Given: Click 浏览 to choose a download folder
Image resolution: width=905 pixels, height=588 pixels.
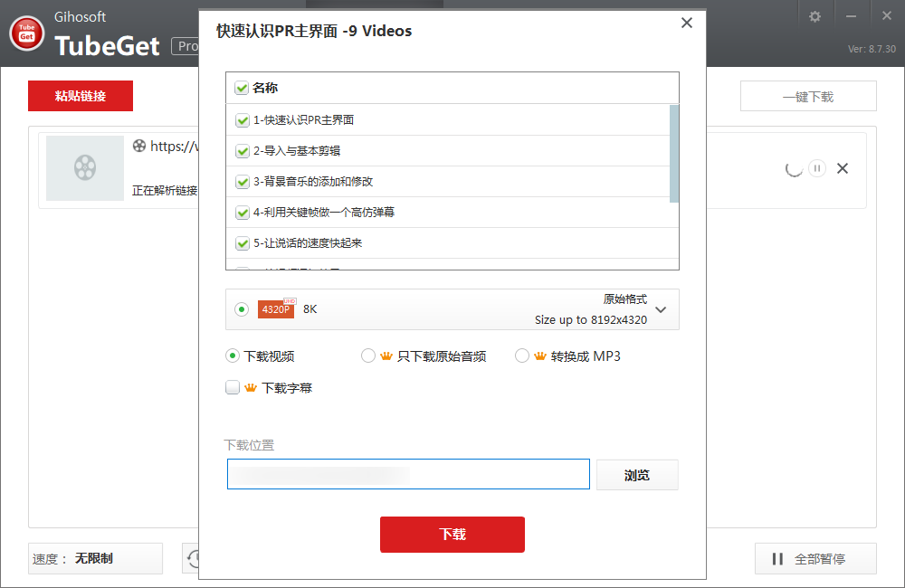Looking at the screenshot, I should [637, 474].
